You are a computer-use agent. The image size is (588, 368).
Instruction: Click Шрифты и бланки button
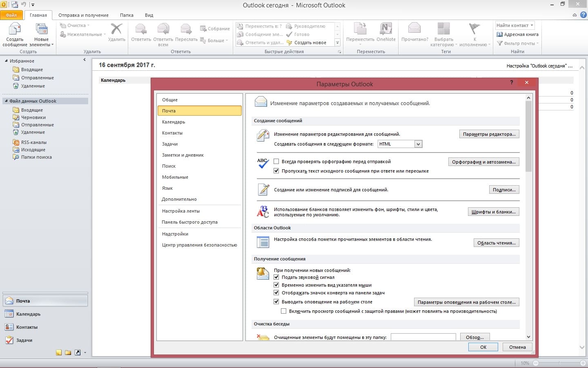tap(494, 212)
